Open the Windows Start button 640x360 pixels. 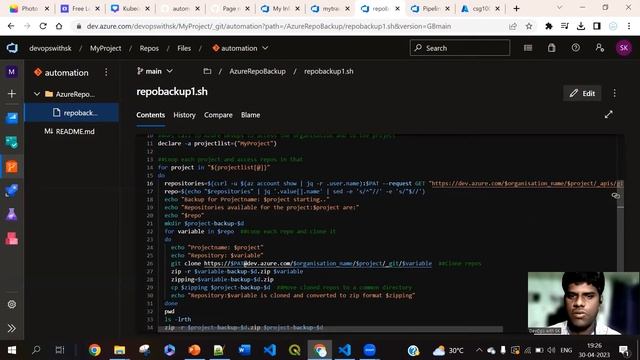(x=11, y=350)
